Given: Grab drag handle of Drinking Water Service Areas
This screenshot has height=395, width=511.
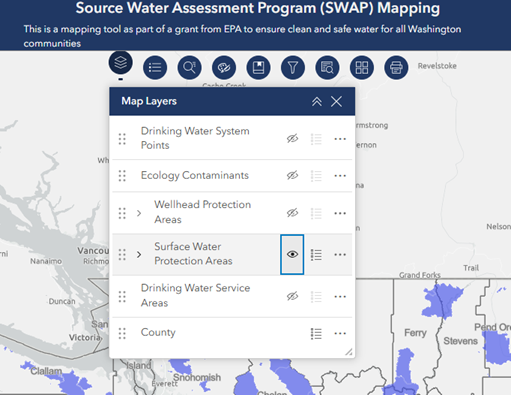Looking at the screenshot, I should [x=122, y=297].
